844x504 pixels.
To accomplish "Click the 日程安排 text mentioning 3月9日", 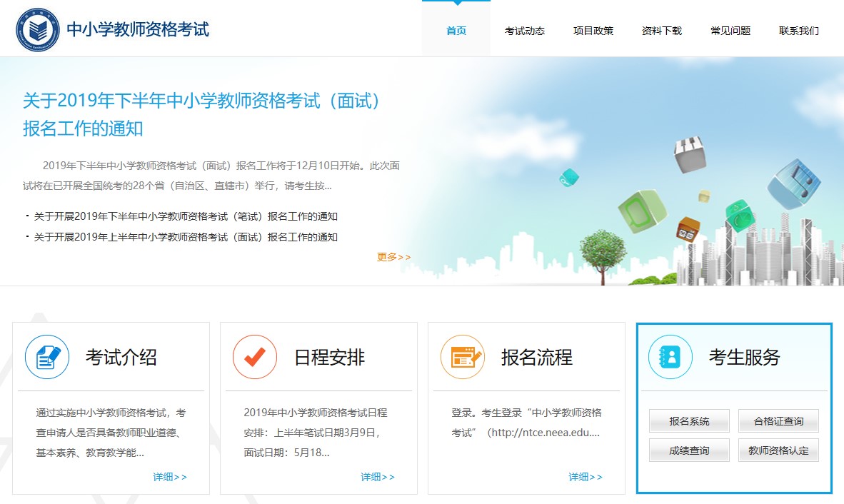I will [316, 433].
